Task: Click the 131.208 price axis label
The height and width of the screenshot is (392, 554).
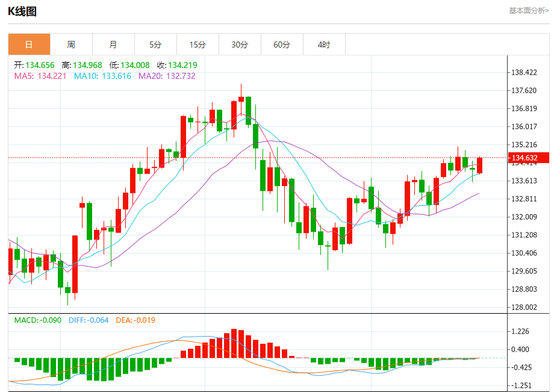Action: point(524,235)
